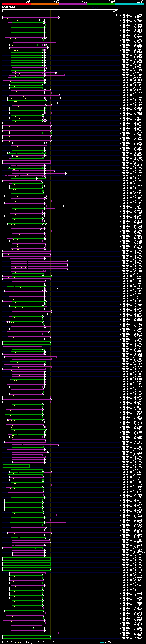Select the UniRef100_Q3HTK6 label
146x644 pixels.
click(131, 113)
